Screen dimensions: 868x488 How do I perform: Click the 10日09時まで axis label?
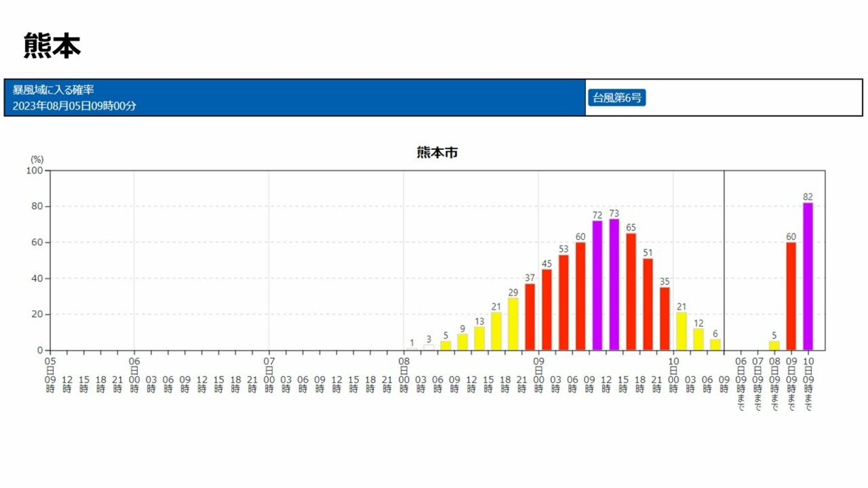click(808, 383)
